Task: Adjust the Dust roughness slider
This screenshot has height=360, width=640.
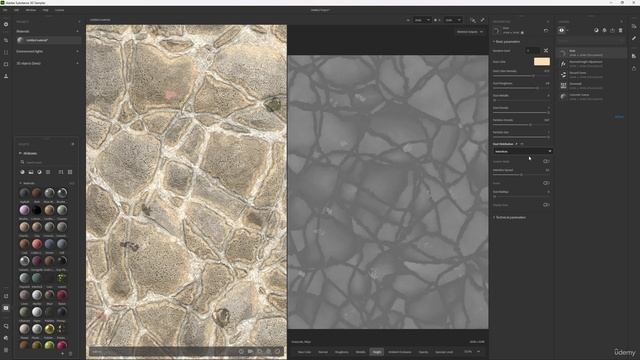Action: [521, 88]
